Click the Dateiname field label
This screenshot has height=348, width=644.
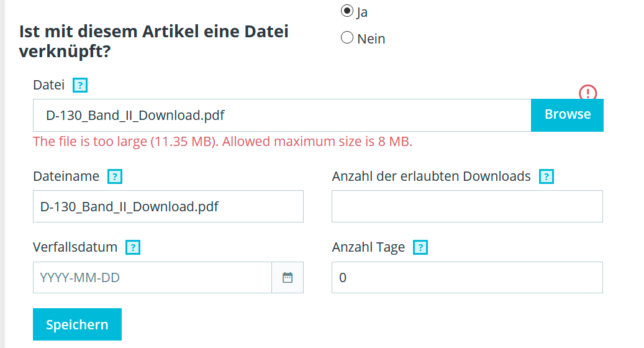[66, 176]
